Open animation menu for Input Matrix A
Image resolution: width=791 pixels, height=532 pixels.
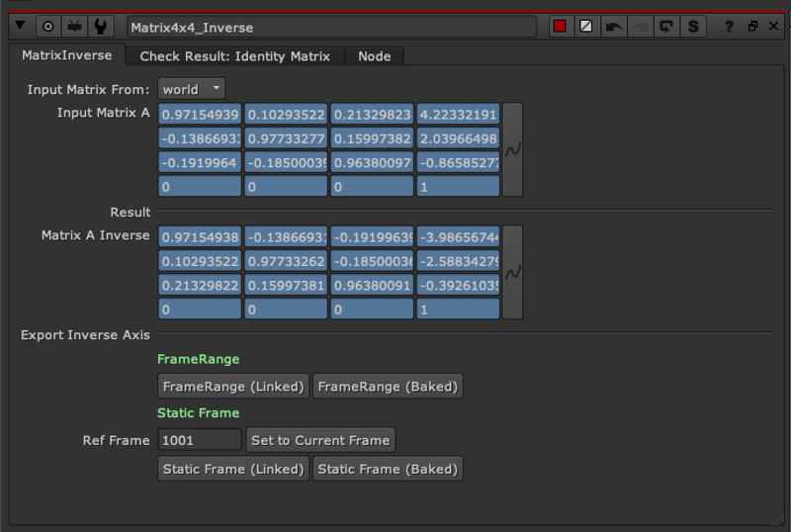pyautogui.click(x=512, y=150)
